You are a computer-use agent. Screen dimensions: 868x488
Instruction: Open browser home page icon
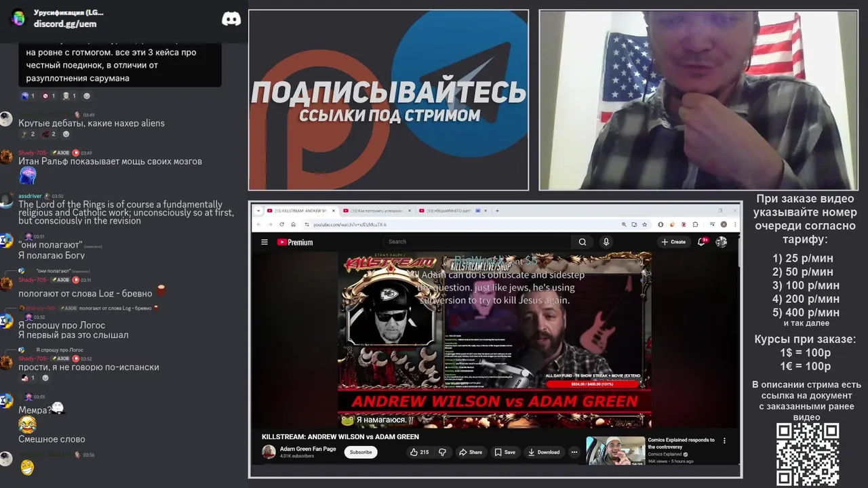[x=293, y=224]
